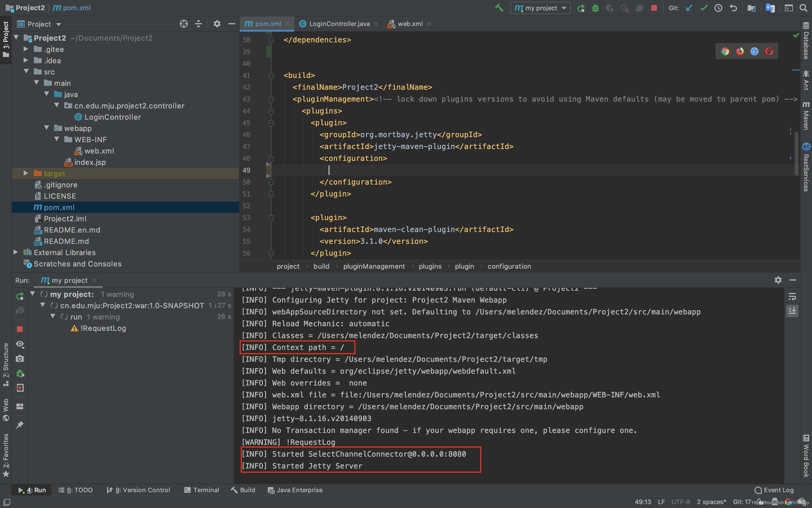Viewport: 812px width, 508px height.
Task: Open the page in Opera browser
Action: tap(769, 51)
